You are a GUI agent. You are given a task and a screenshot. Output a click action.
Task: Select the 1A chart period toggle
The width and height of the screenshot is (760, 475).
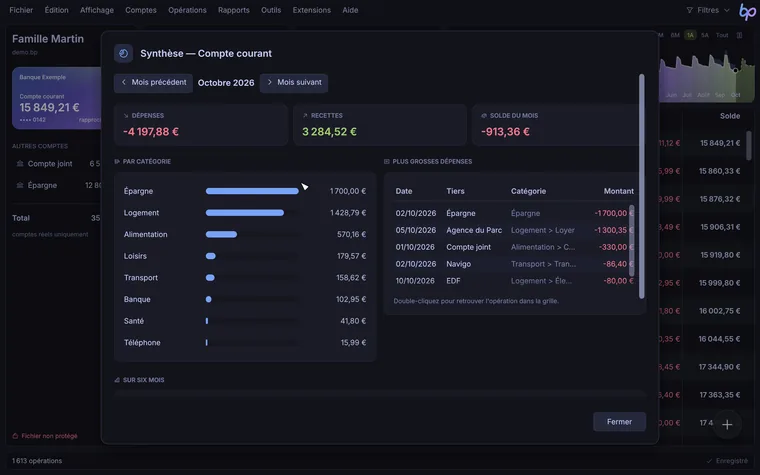coord(690,35)
